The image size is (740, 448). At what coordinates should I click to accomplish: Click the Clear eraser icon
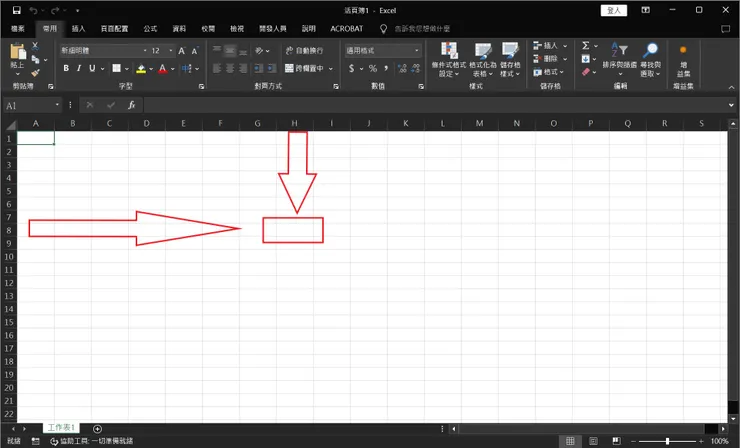tap(586, 72)
